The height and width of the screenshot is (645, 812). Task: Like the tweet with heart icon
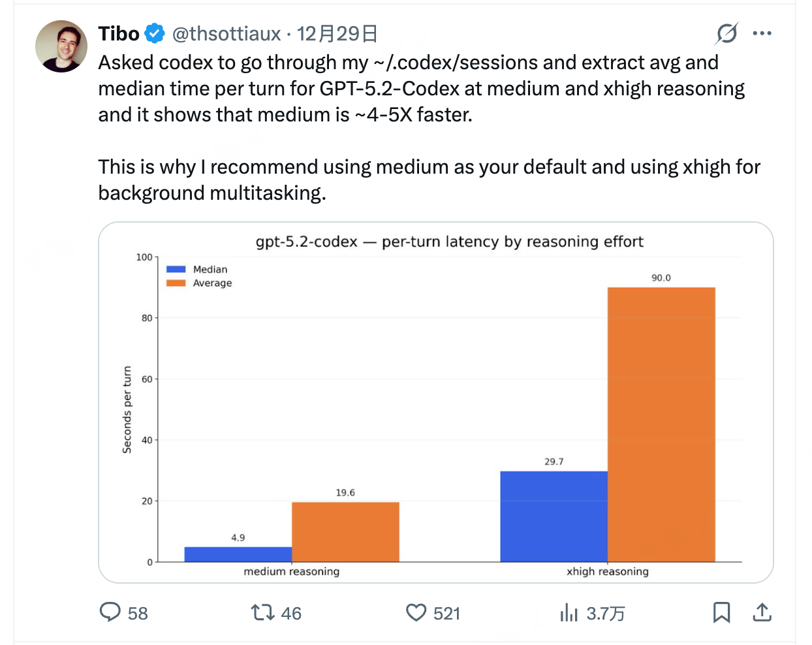416,612
